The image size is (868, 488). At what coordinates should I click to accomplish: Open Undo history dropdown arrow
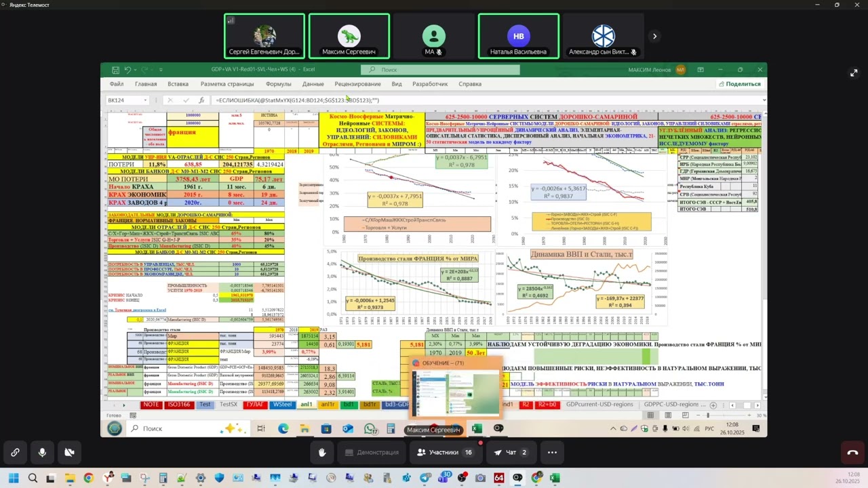136,70
